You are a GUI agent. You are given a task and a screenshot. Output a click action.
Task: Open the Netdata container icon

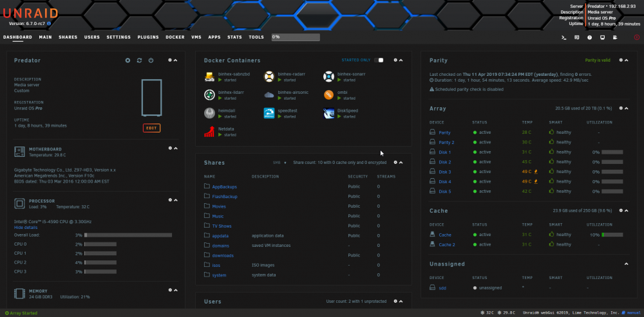pos(209,131)
